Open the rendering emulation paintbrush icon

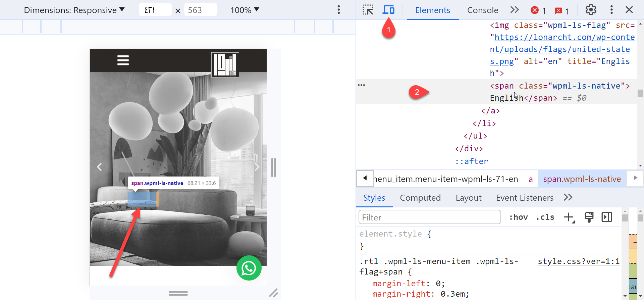pyautogui.click(x=589, y=217)
